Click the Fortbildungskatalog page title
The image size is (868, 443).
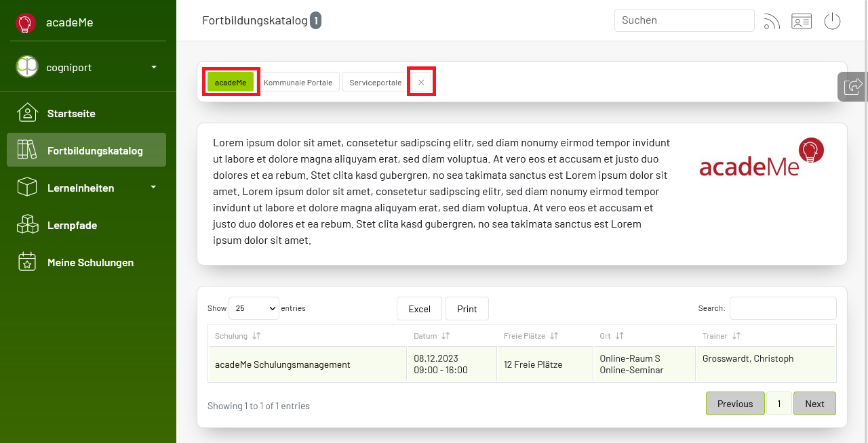pyautogui.click(x=255, y=20)
